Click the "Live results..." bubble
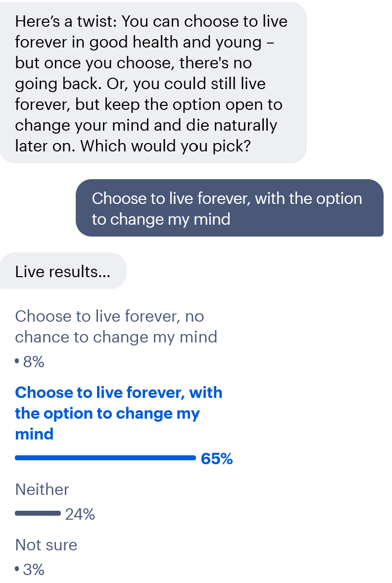Screen dimensions: 392x583 coord(62,271)
